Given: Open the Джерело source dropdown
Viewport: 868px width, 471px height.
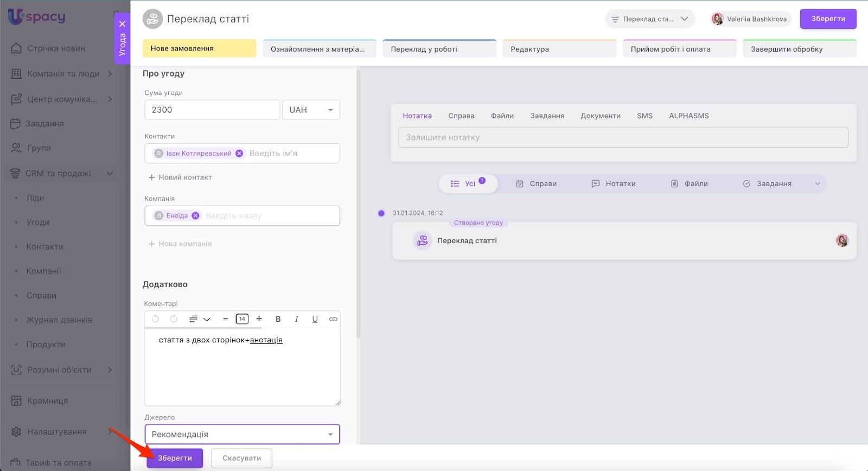Looking at the screenshot, I should tap(242, 434).
